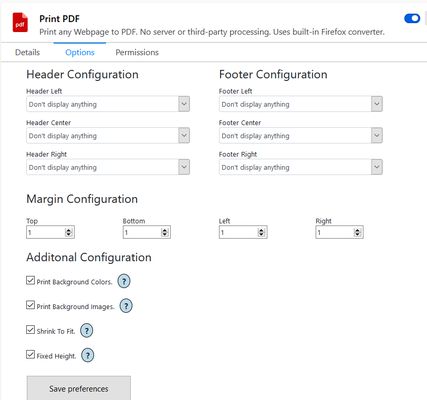This screenshot has width=427, height=400.
Task: Adjust Right margin using spinner arrows
Action: [357, 232]
